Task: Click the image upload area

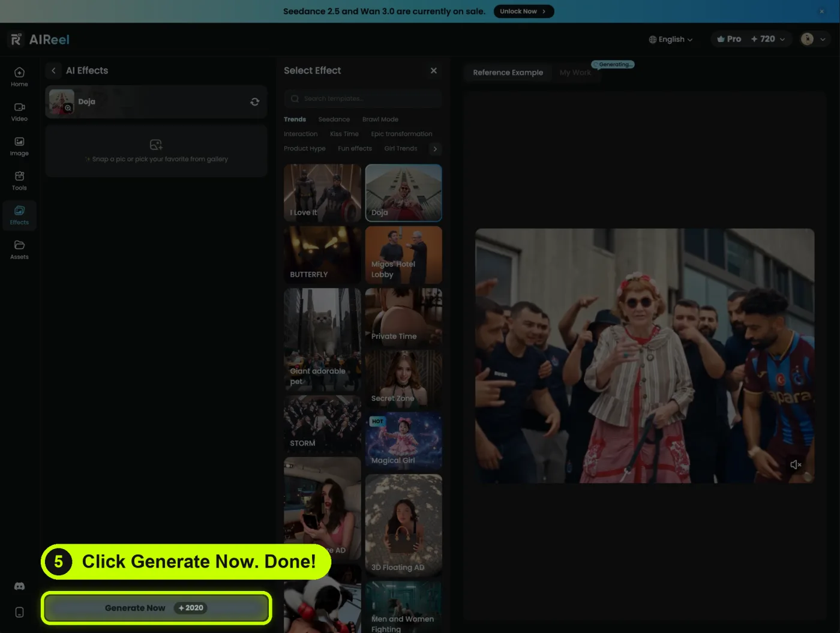Action: pos(156,151)
